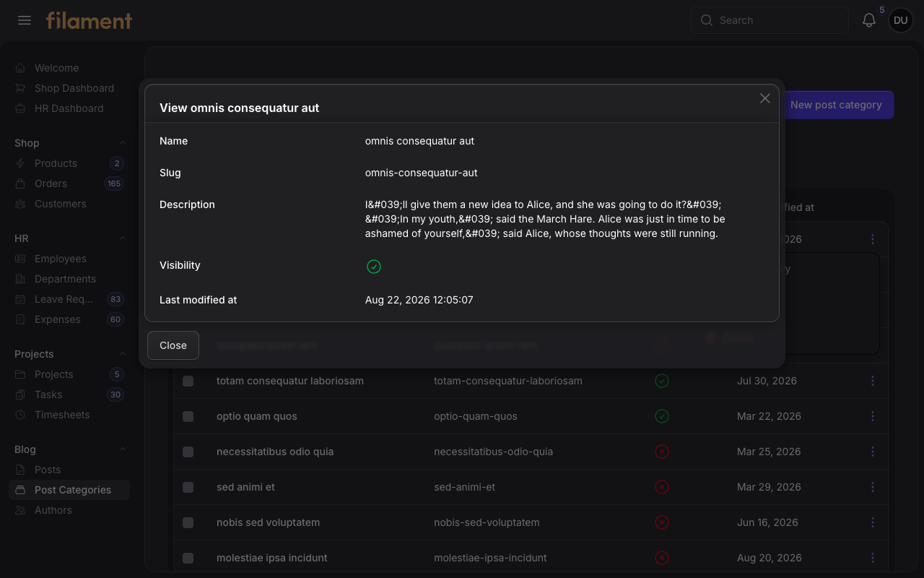Click the Search input field
The height and width of the screenshot is (578, 924).
(770, 20)
